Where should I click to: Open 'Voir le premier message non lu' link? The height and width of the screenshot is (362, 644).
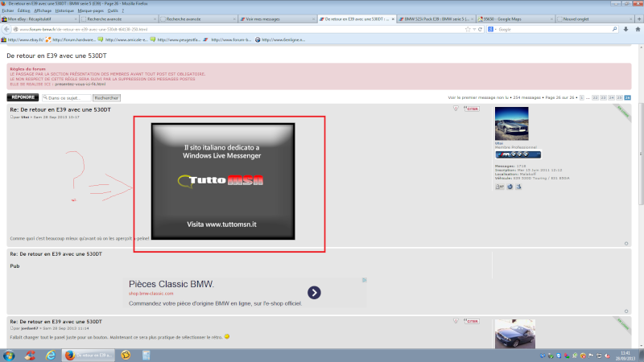coord(478,97)
